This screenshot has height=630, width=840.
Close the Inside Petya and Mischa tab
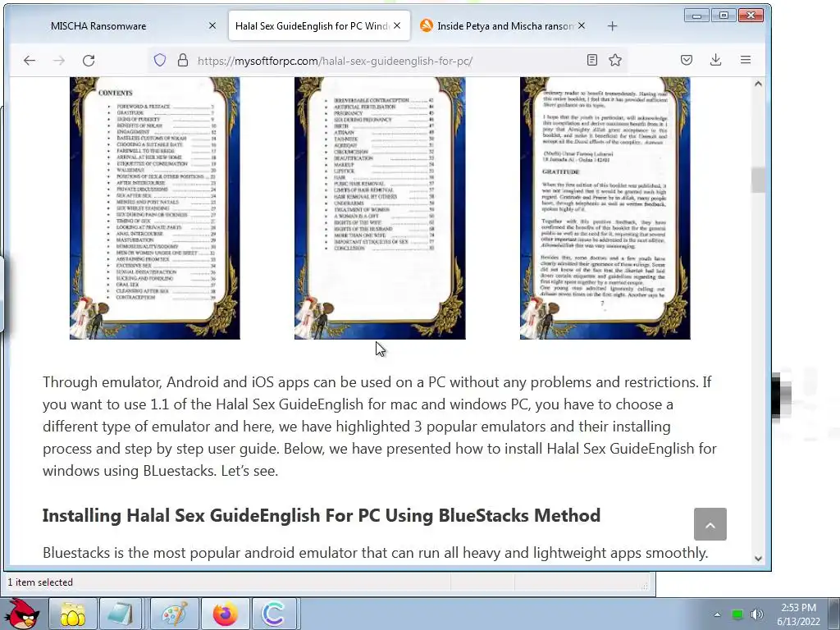coord(582,25)
